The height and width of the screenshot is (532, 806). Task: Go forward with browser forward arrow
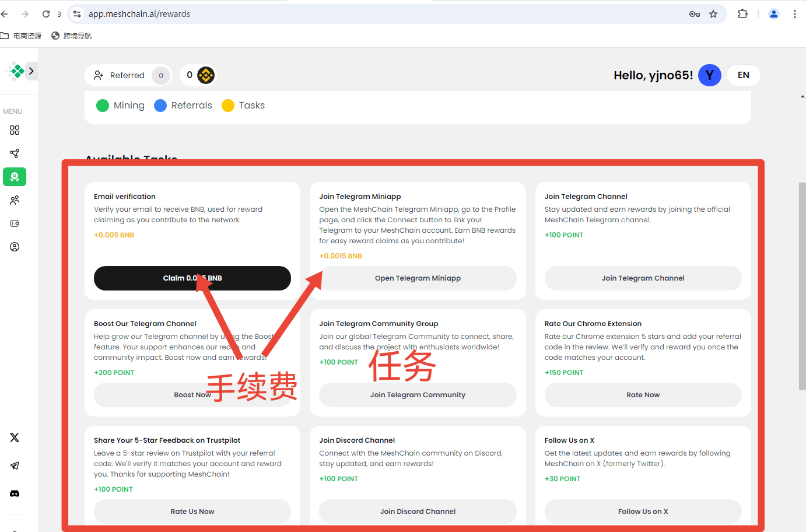(x=24, y=14)
